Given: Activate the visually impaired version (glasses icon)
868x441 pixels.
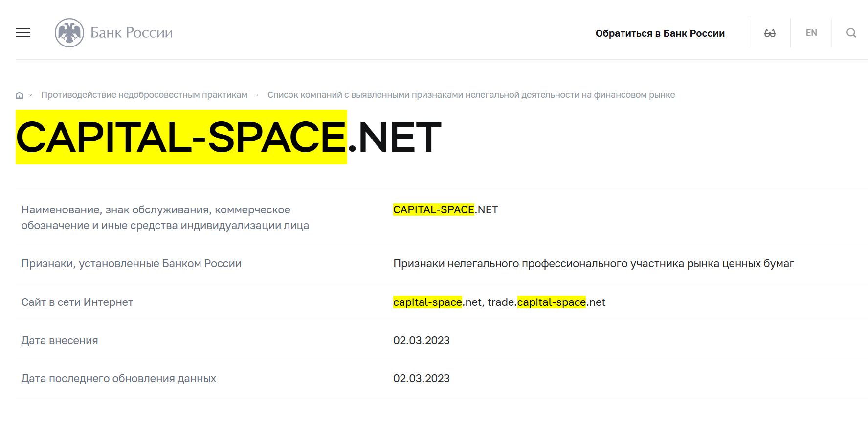Looking at the screenshot, I should (x=770, y=32).
